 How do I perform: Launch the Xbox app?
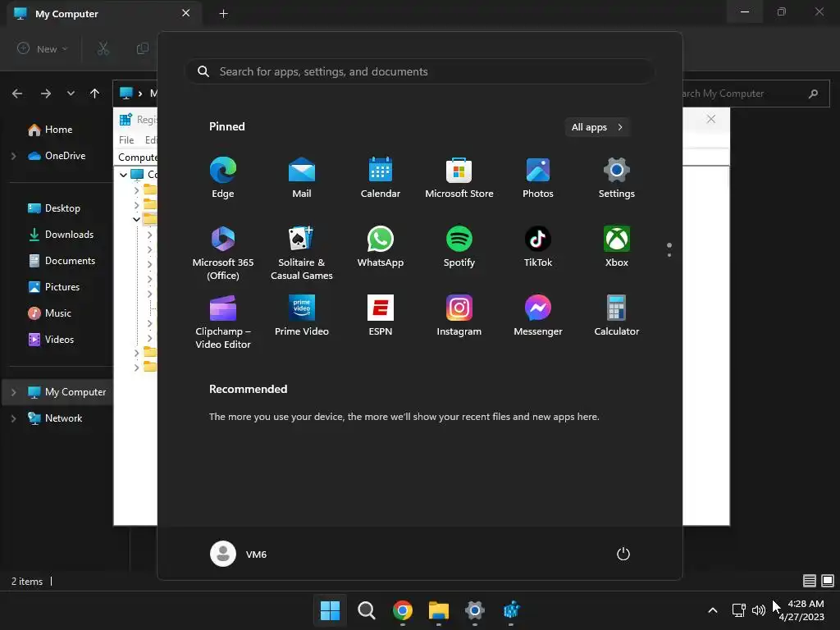coord(617,247)
